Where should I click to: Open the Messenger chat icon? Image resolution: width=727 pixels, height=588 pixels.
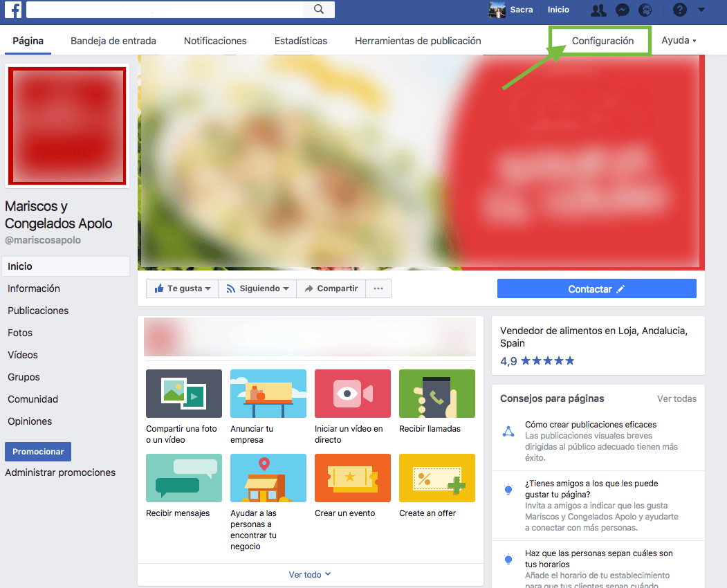[622, 10]
